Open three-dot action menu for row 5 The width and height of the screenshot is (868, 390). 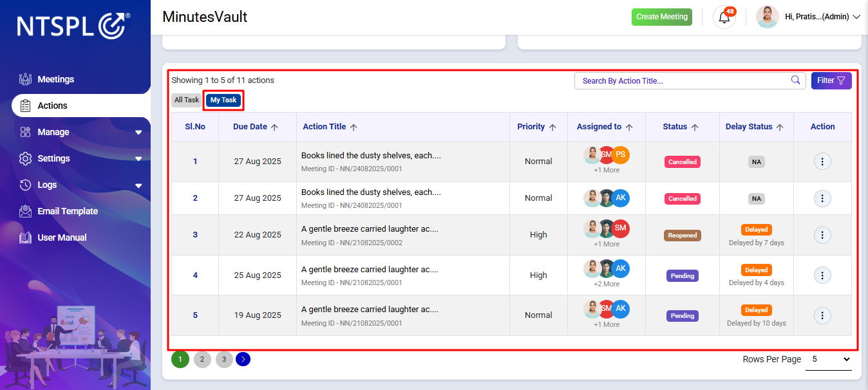[x=822, y=315]
